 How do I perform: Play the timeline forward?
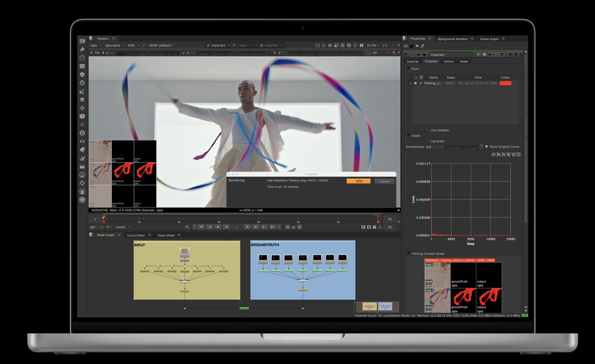(x=247, y=227)
